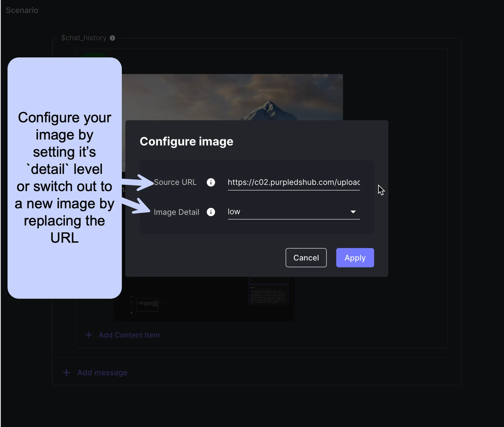Viewport: 504px width, 427px height.
Task: Click the Source URL info icon
Action: coord(211,182)
